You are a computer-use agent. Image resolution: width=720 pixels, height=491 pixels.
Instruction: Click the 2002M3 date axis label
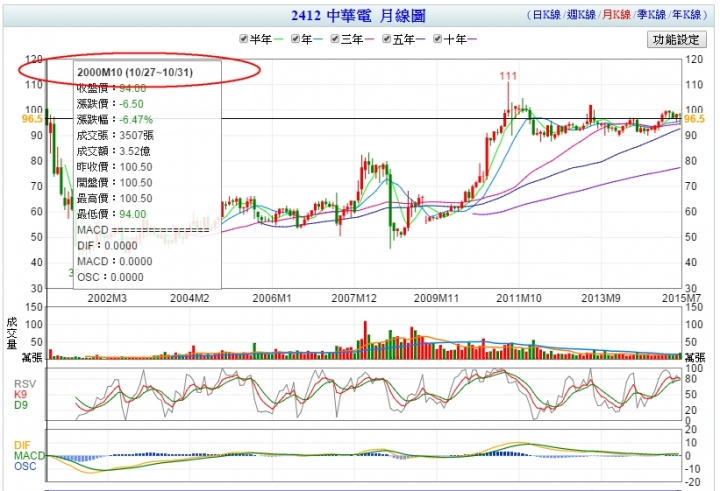(x=107, y=298)
